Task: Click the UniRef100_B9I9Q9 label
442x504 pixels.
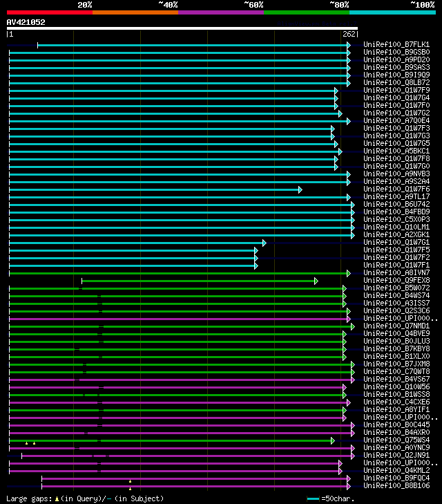Action: coord(396,75)
